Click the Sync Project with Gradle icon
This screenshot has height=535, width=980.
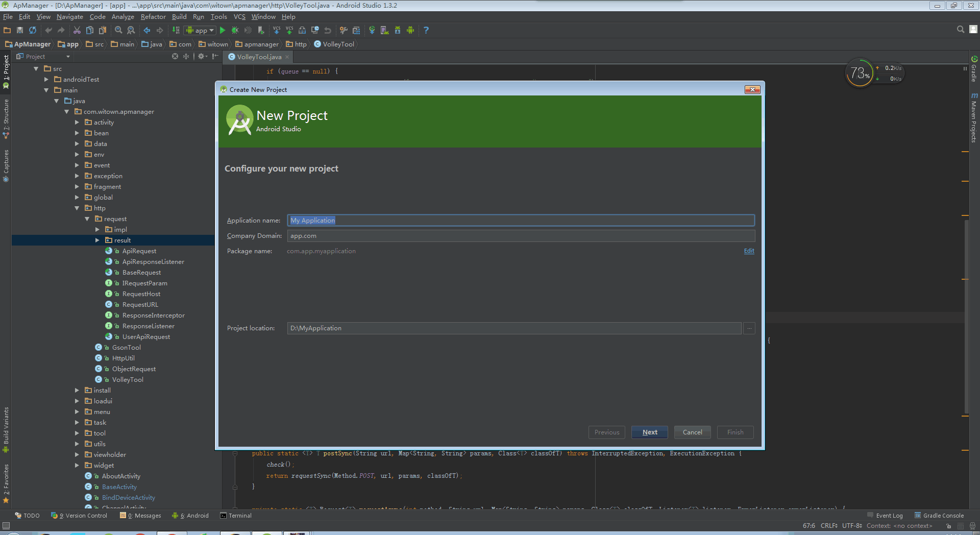(372, 30)
